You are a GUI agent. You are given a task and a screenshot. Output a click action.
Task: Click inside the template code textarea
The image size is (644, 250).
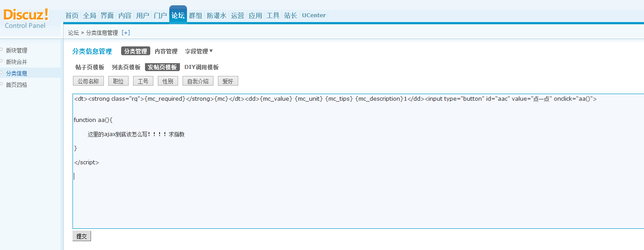[358, 161]
